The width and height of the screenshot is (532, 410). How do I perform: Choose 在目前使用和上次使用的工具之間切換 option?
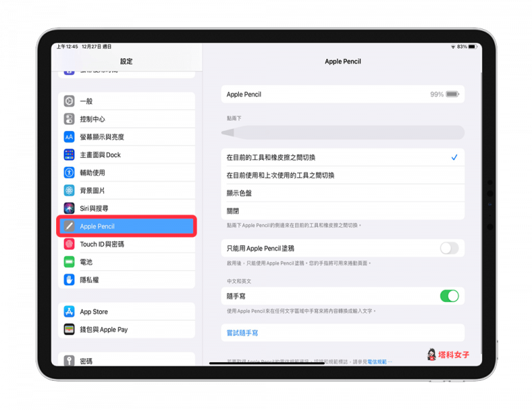[342, 175]
